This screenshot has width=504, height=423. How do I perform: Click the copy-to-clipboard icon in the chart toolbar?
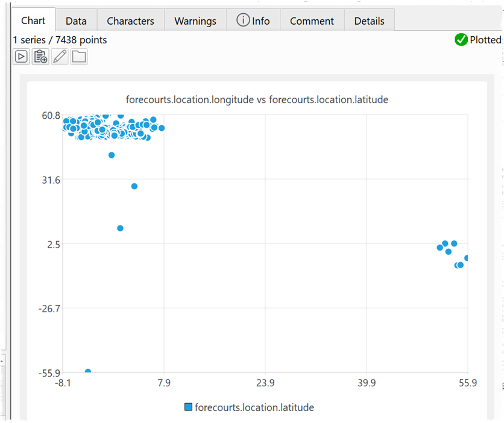40,57
